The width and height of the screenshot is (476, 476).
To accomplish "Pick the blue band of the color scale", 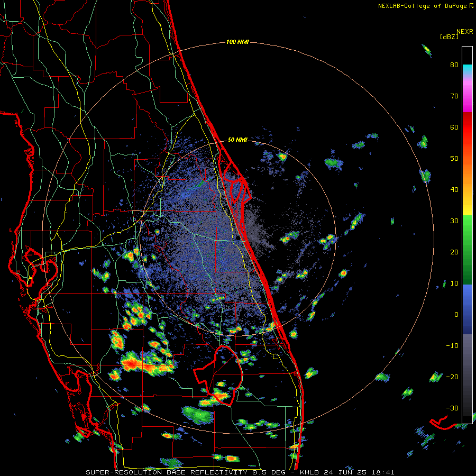I will click(x=467, y=309).
